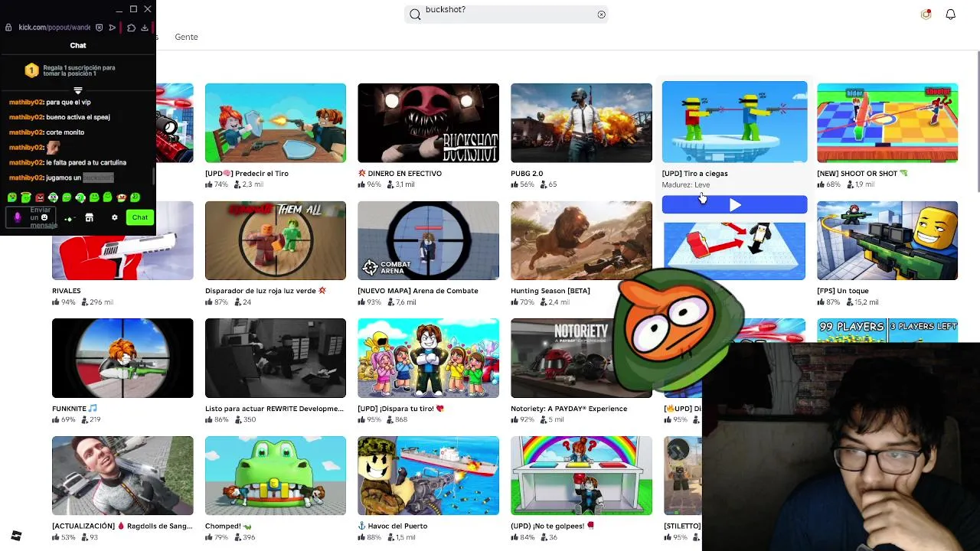The image size is (980, 551).
Task: Click kick.com popout address bar
Action: coord(54,28)
